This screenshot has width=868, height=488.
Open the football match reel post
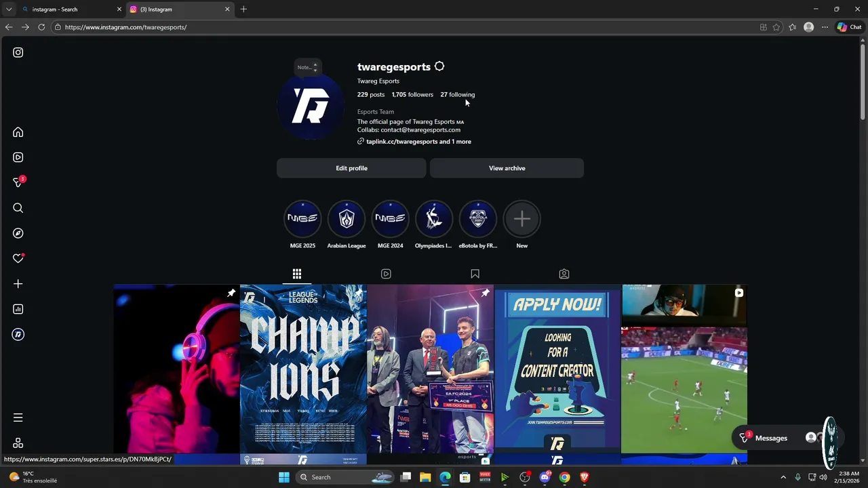click(684, 369)
